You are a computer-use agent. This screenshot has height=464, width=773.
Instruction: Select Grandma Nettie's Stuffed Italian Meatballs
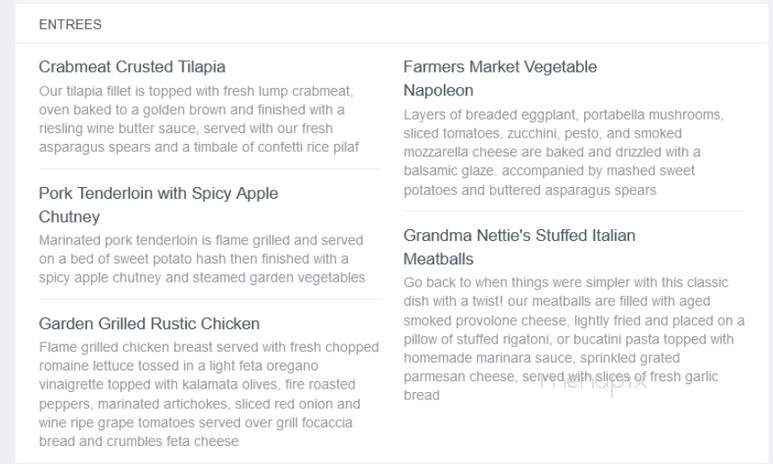[x=519, y=247]
